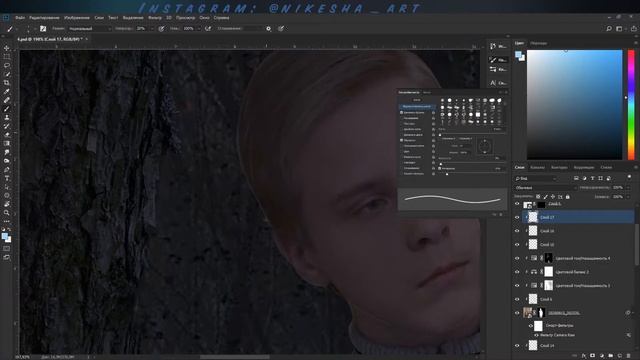Screen dimensions: 640x360
Task: Open layer blend mode dropdown Обычные
Action: [545, 188]
